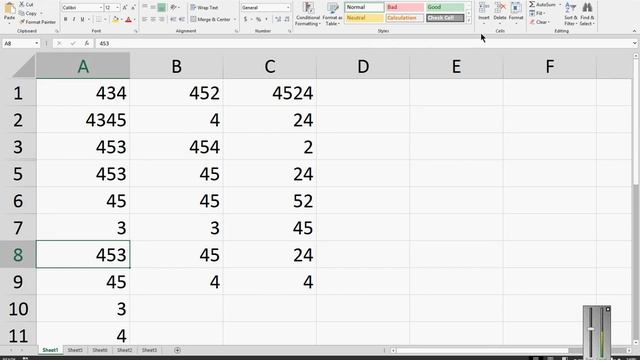Switch to the Sheet5 tab

(75, 350)
